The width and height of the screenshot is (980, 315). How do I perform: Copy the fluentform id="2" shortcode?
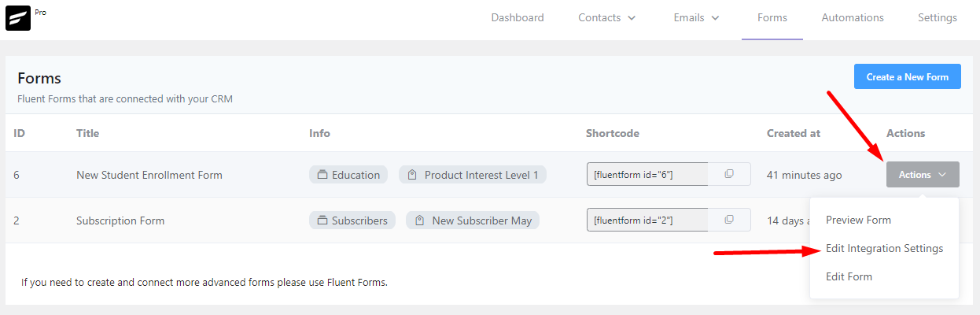(729, 220)
